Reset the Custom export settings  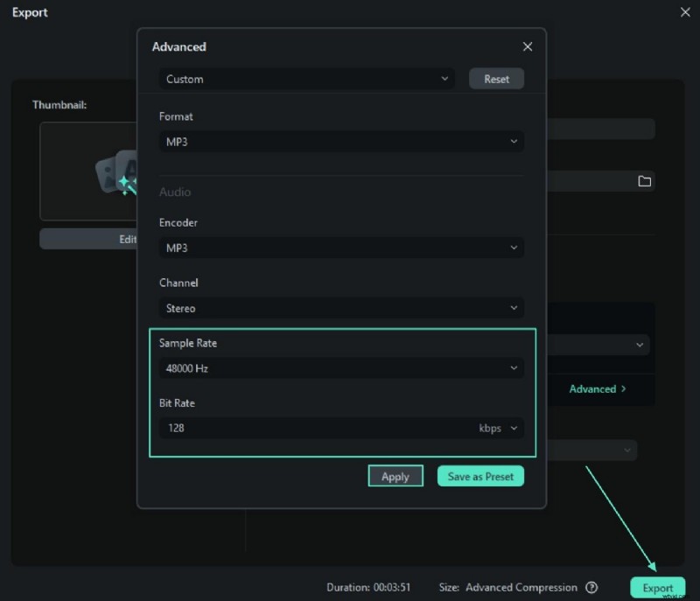496,79
